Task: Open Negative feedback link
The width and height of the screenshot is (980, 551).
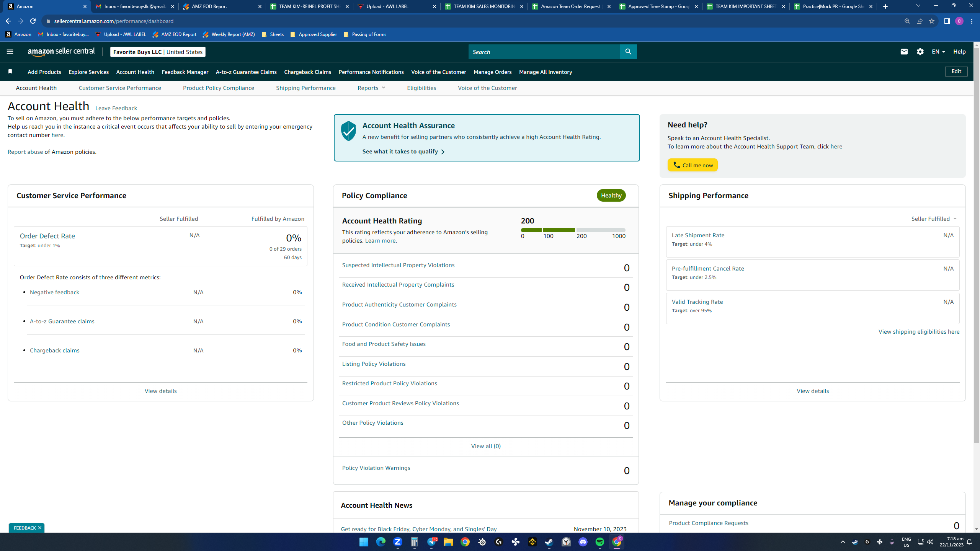Action: (54, 292)
